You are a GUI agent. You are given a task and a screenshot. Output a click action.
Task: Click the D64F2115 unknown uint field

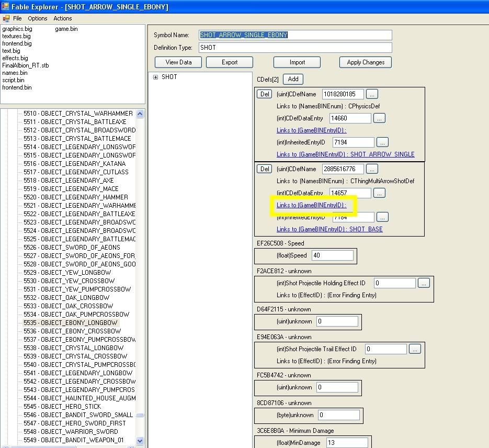(337, 321)
